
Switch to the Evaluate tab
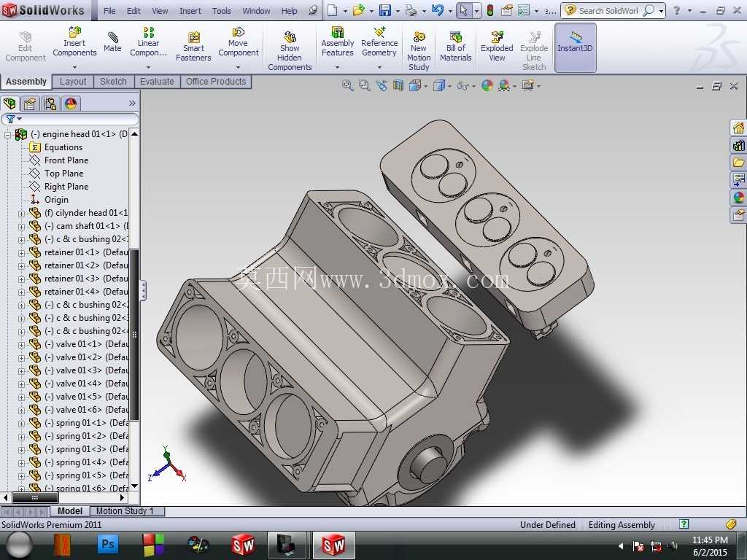tap(157, 82)
